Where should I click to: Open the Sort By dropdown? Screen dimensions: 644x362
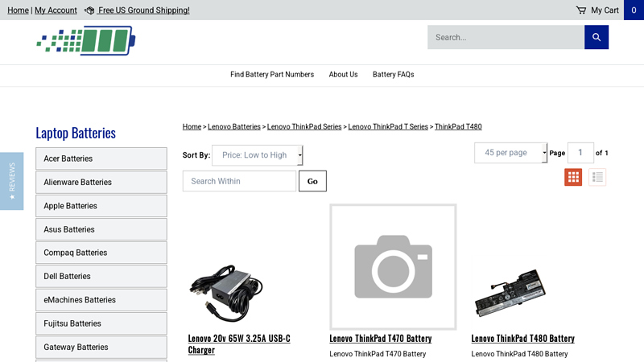point(257,155)
